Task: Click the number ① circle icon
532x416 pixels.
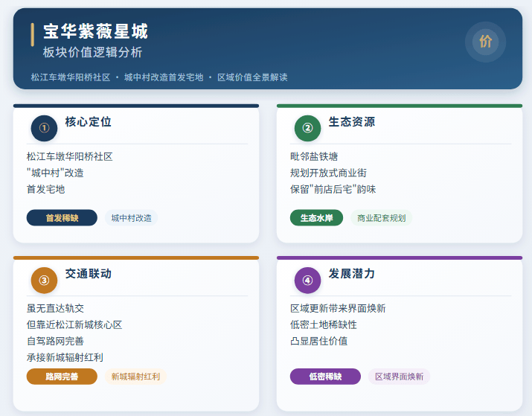Action: point(44,128)
